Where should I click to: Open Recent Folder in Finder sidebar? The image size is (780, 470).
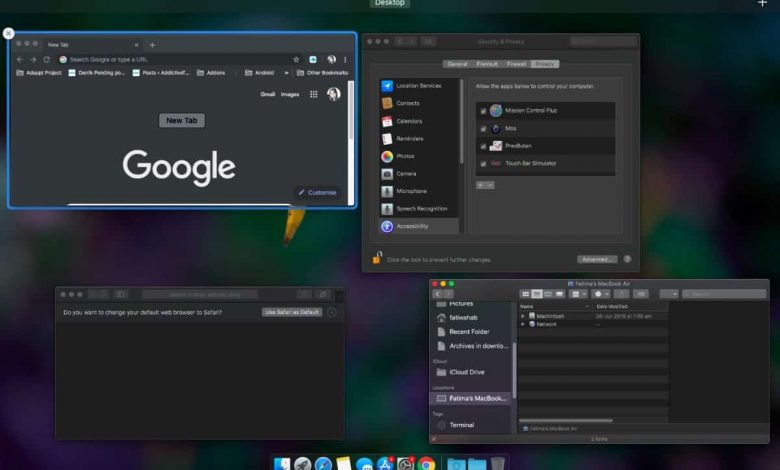(x=469, y=332)
